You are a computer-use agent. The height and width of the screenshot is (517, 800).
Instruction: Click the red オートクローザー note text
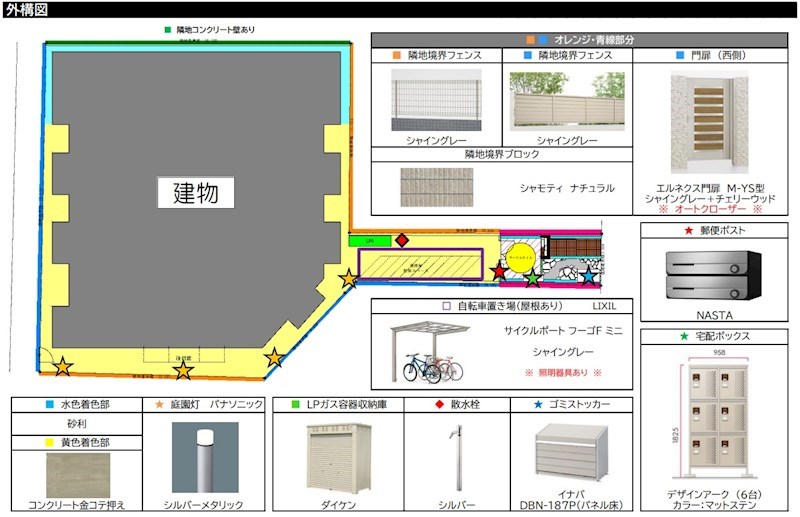(710, 210)
